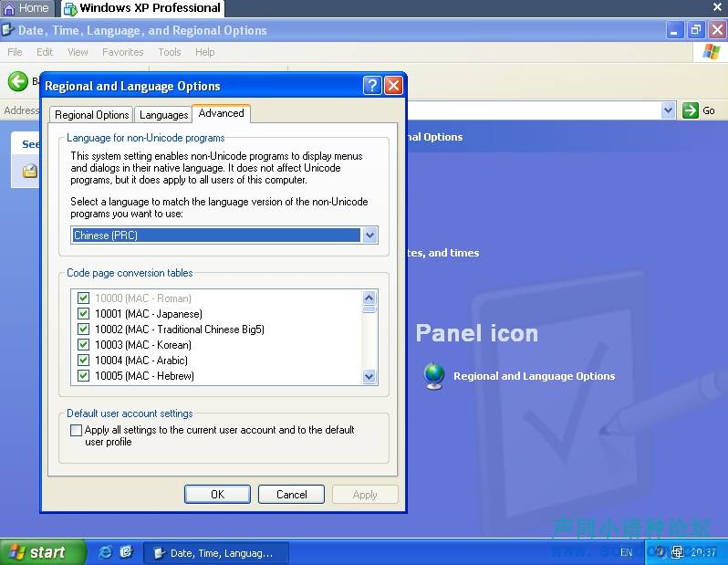Open the Chinese (PRC) language dropdown
Image resolution: width=728 pixels, height=565 pixels.
(369, 235)
